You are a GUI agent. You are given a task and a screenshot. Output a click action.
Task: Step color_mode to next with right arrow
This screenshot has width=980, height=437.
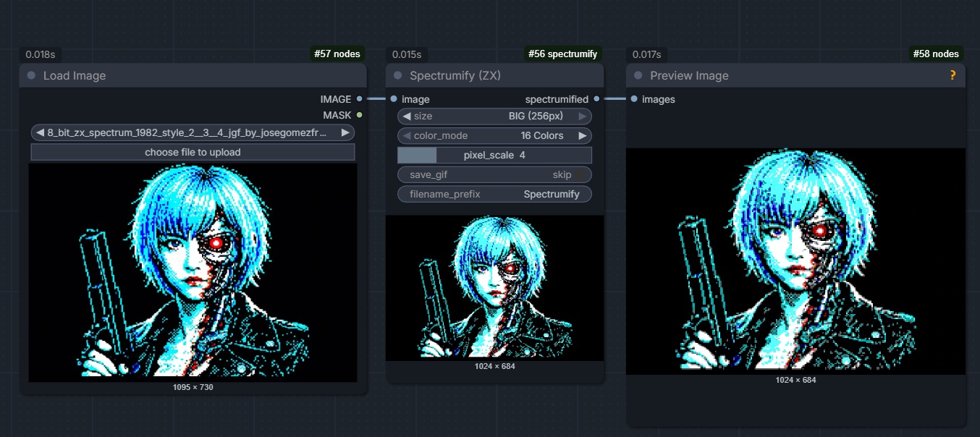click(x=582, y=135)
